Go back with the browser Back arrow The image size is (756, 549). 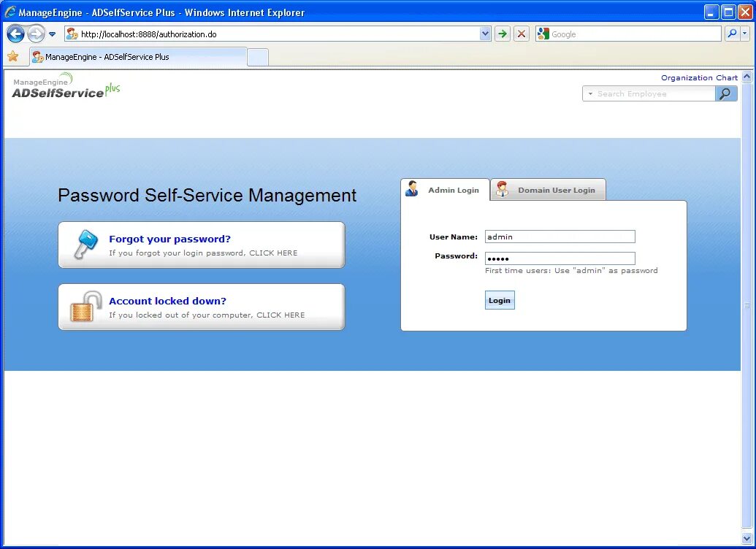[x=15, y=34]
